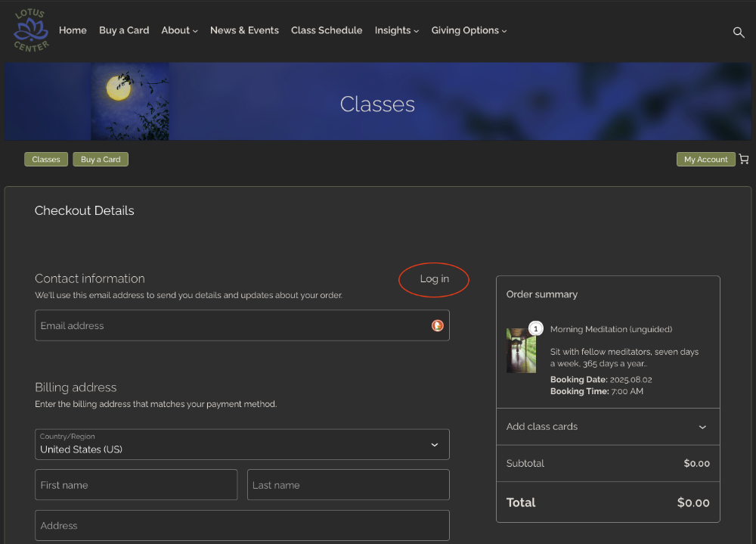Viewport: 756px width, 544px height.
Task: Click the Log in link
Action: pos(434,279)
